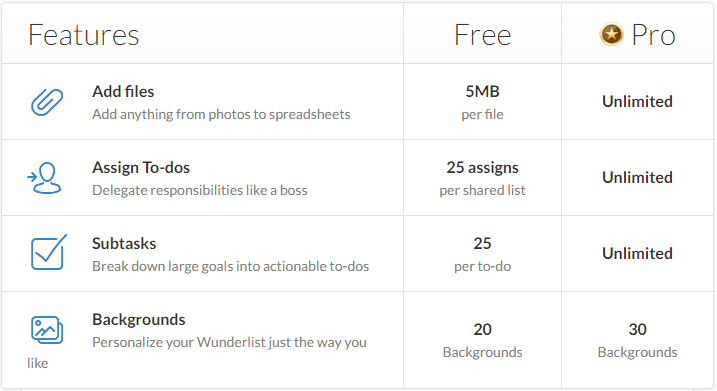
Task: Click the Backgrounds feature title
Action: click(x=139, y=320)
